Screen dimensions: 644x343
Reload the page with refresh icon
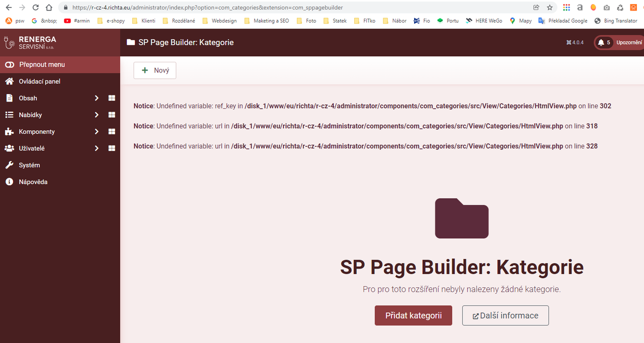(35, 8)
